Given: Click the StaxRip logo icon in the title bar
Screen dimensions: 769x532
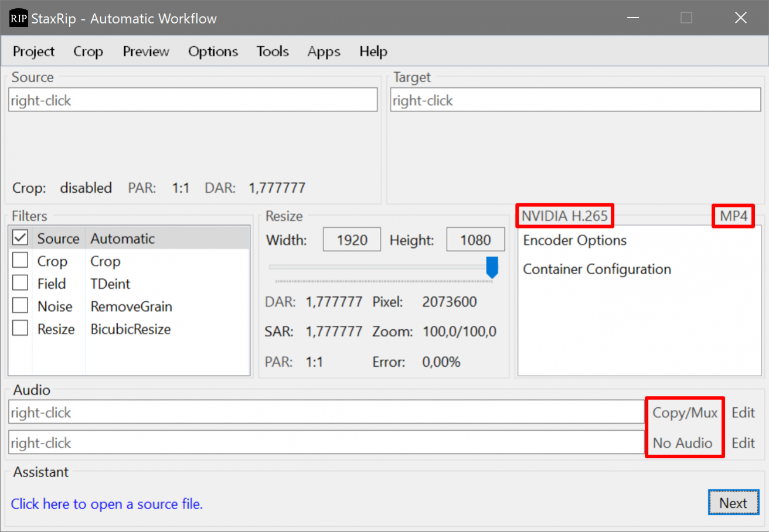Looking at the screenshot, I should (x=18, y=18).
